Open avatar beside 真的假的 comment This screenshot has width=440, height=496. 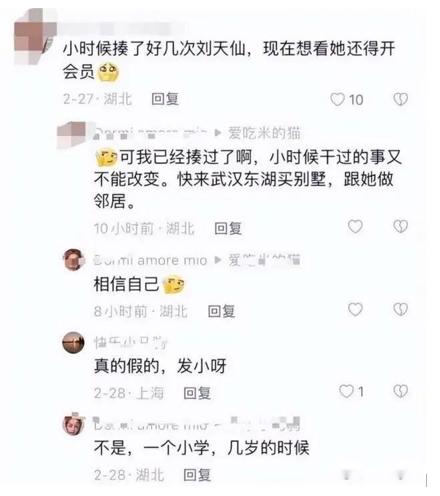73,342
